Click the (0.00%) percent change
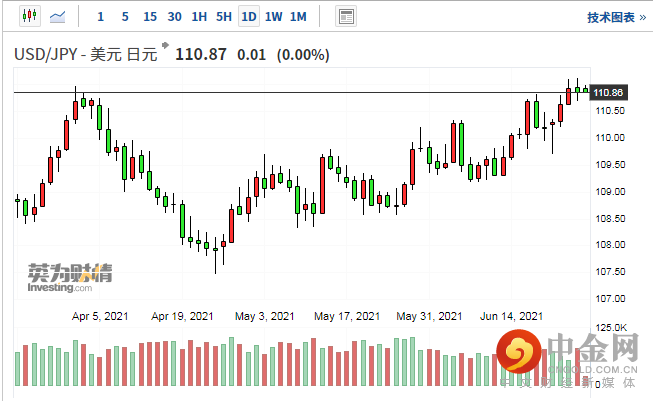 tap(303, 55)
